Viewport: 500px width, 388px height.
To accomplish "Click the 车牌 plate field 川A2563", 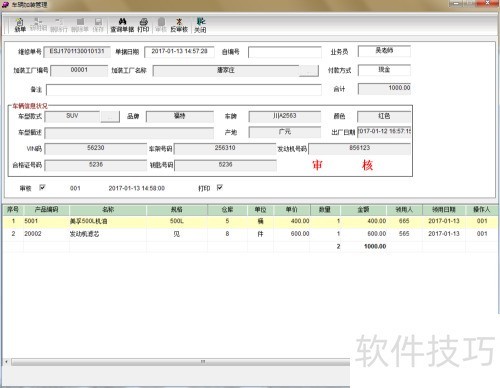I will pos(285,116).
